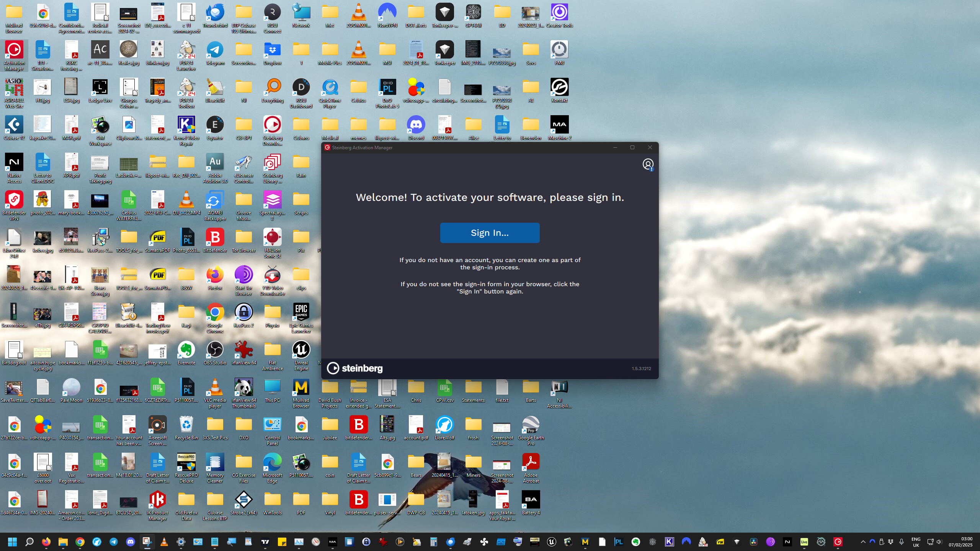Select the HALion Sonic SE icon
The width and height of the screenshot is (980, 551).
pyautogui.click(x=273, y=243)
